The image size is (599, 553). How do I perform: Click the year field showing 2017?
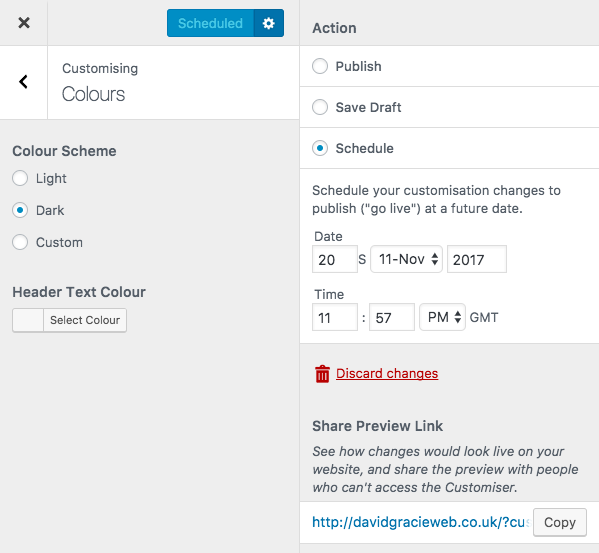coord(477,259)
